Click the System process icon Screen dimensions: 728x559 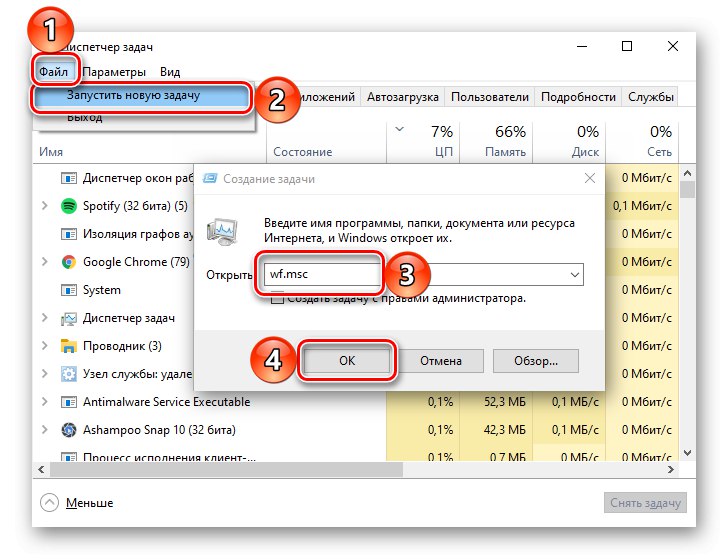click(x=69, y=290)
